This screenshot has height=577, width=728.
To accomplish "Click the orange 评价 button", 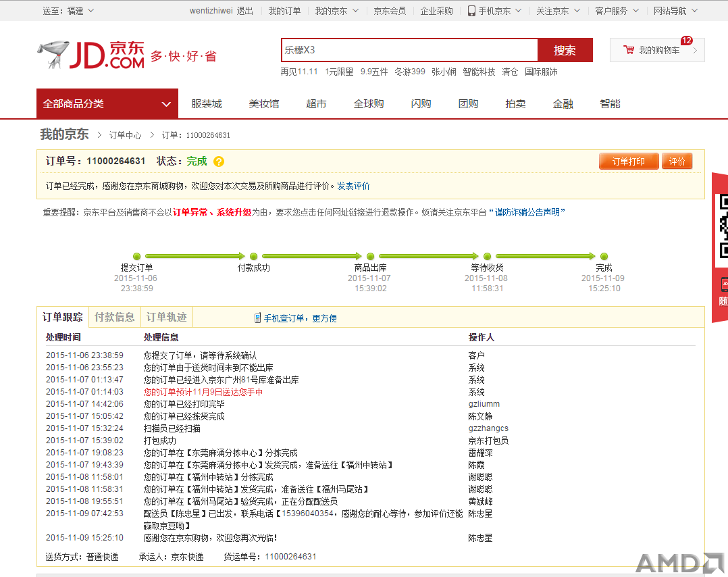I will coord(677,161).
